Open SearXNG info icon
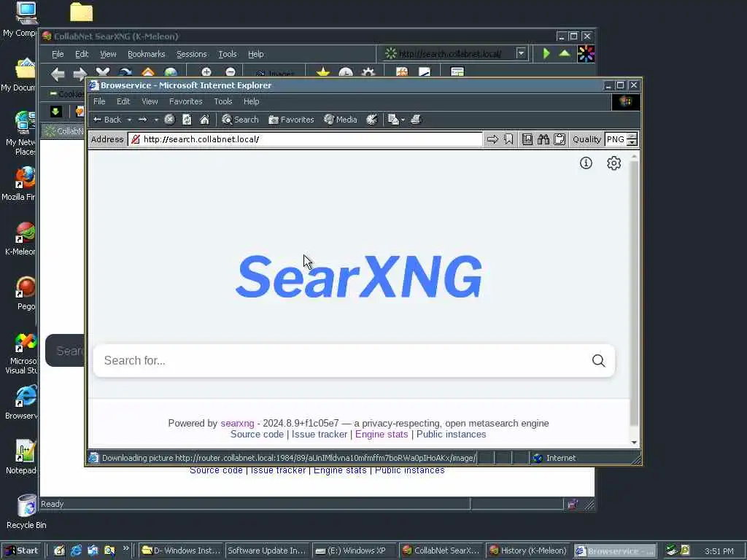This screenshot has width=747, height=560. tap(586, 163)
